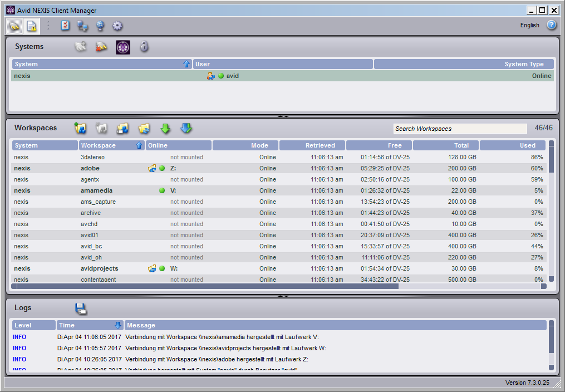Disconnect from system with red-X plug icon

tap(101, 46)
